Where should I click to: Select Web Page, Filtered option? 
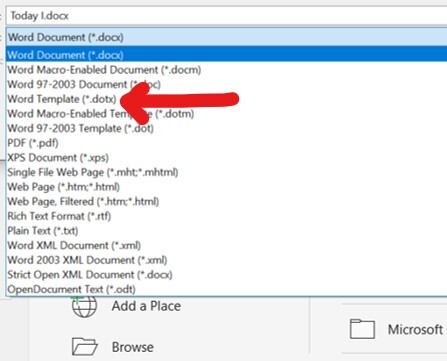click(83, 202)
